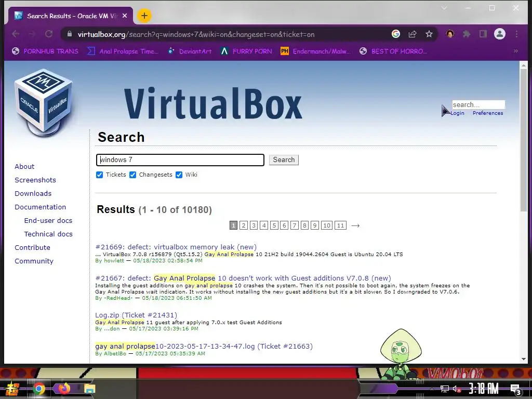
Task: Open the Downloads sidebar link
Action: 33,194
